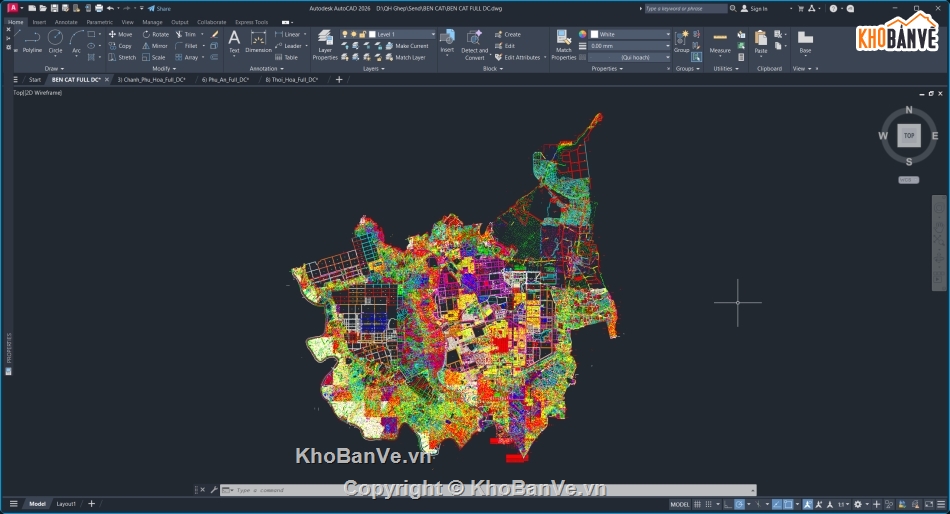Open the lineweight 0.00 mm dropdown
The height and width of the screenshot is (514, 950).
tap(630, 46)
